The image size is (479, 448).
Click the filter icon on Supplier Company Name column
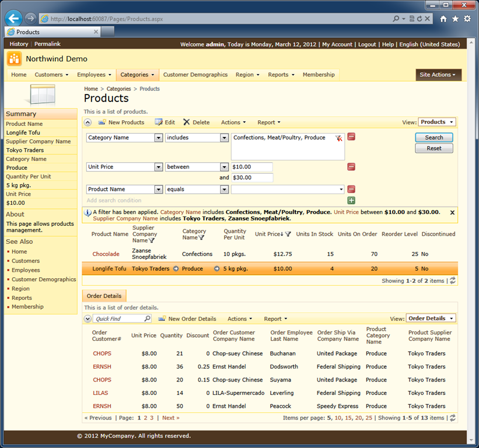point(152,240)
